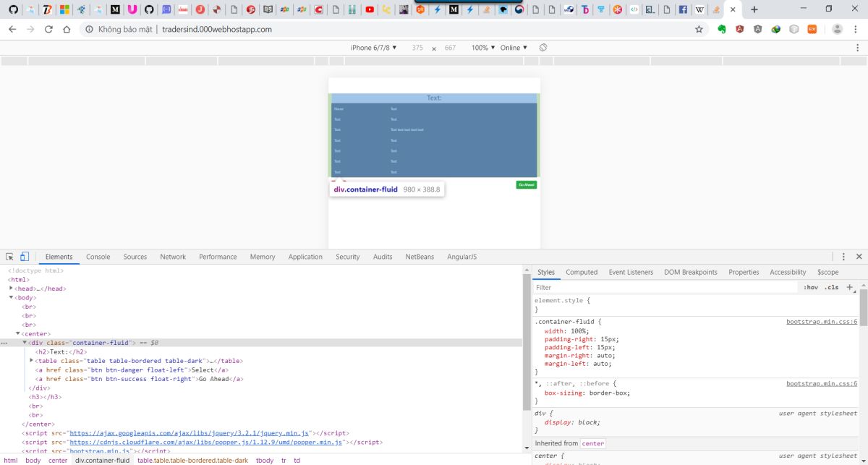This screenshot has height=465, width=868.
Task: Open the jquery.min.js script link
Action: (x=193, y=433)
